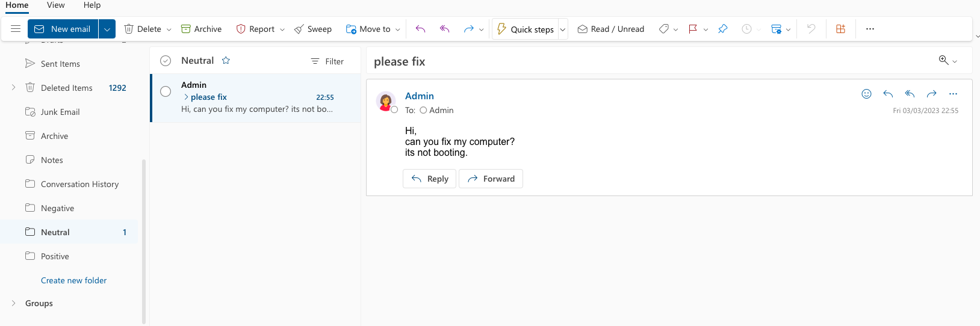Flag the selected message

(693, 29)
